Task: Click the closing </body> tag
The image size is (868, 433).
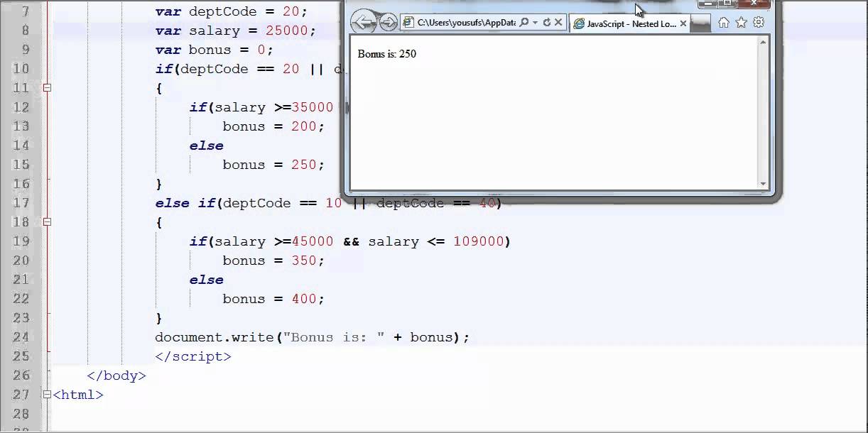Action: [116, 376]
